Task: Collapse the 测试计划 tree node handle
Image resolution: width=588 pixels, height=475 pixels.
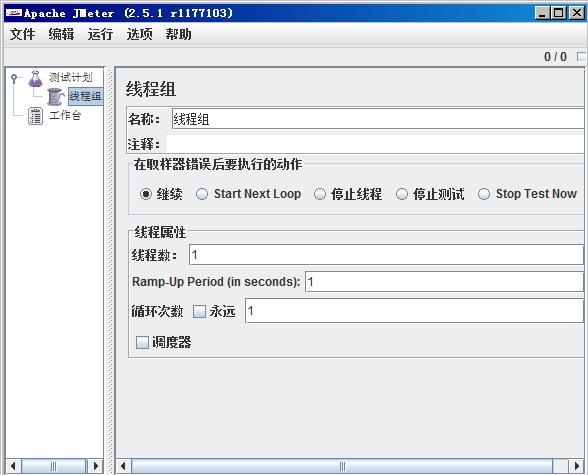Action: (14, 78)
